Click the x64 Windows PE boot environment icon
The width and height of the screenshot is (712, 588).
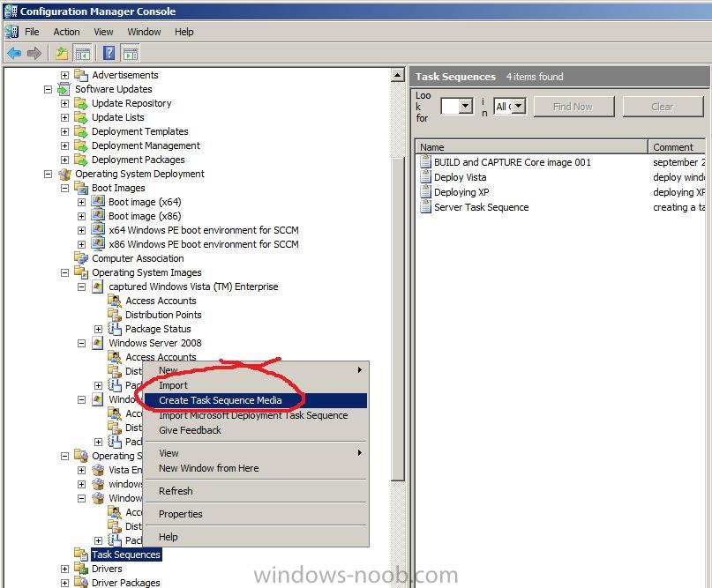pos(98,230)
